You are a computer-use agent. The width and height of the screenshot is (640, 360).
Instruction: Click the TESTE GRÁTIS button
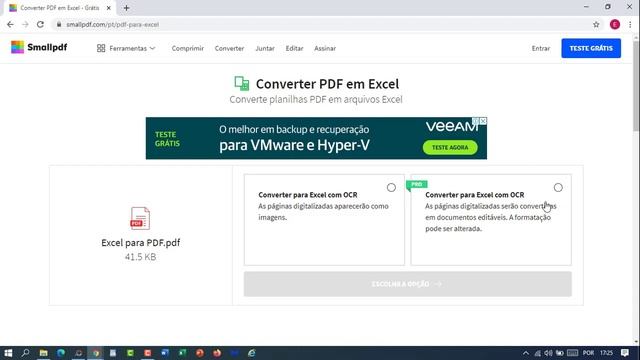point(591,48)
